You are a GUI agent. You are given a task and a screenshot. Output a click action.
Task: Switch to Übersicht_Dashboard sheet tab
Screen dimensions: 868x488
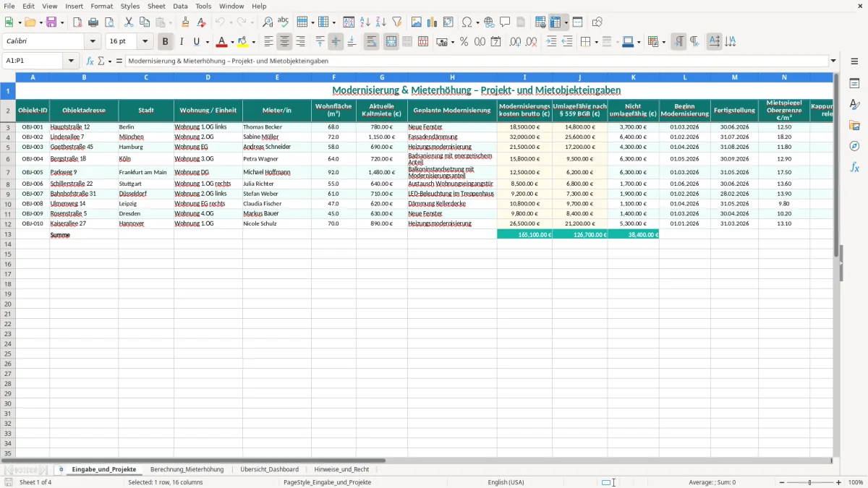coord(269,469)
